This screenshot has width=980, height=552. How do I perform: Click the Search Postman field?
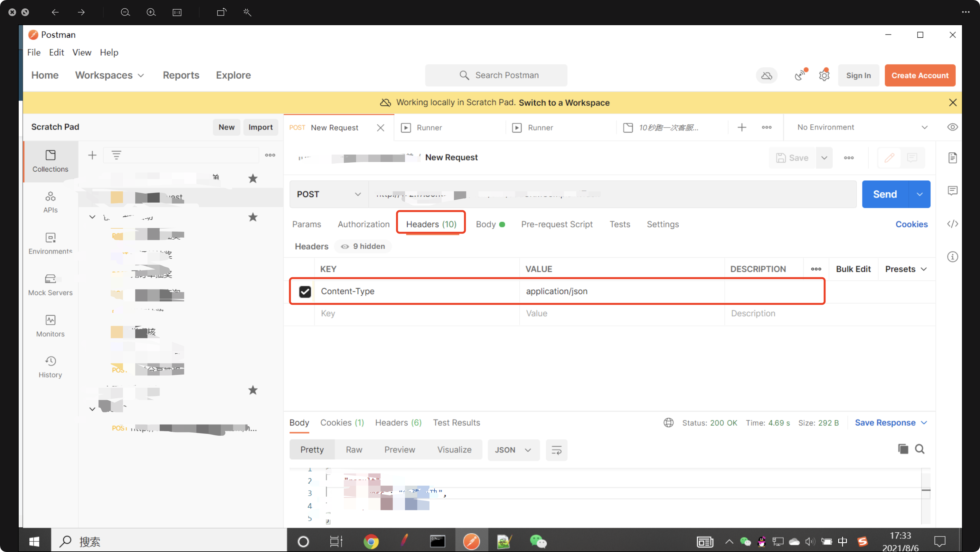496,75
